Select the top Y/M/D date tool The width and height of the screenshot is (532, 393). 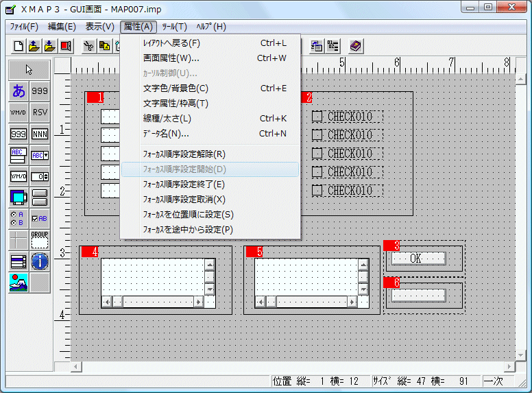19,112
